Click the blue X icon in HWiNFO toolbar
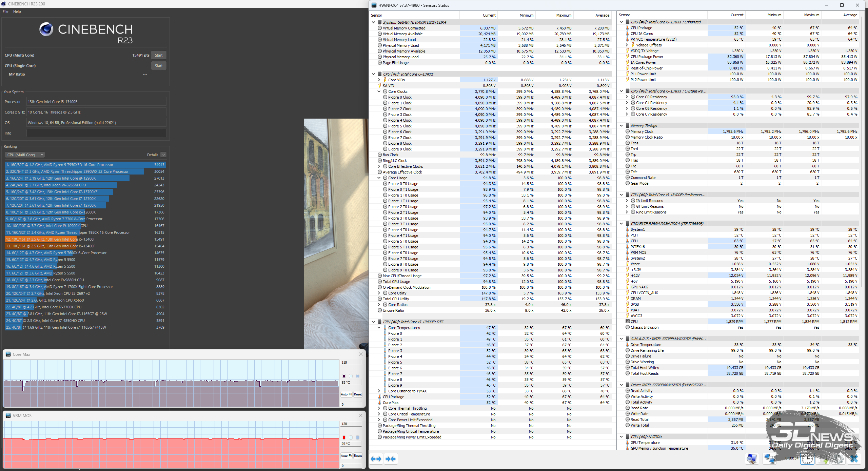The width and height of the screenshot is (868, 471). [854, 459]
